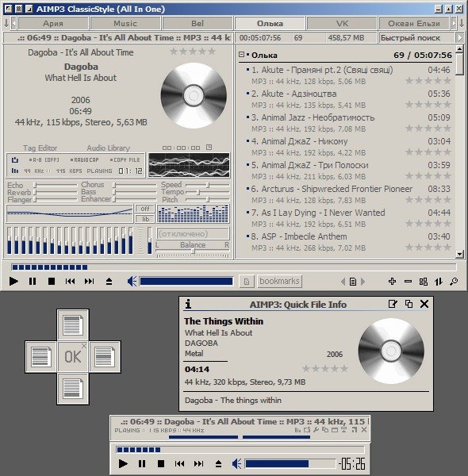Open the Audio Library
468x476 pixels.
(109, 148)
